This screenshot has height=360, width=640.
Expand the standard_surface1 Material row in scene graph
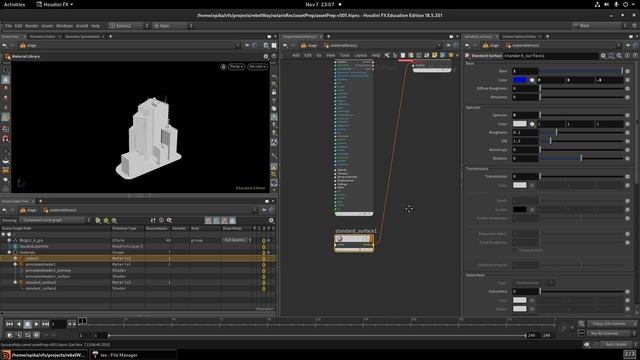coord(16,282)
